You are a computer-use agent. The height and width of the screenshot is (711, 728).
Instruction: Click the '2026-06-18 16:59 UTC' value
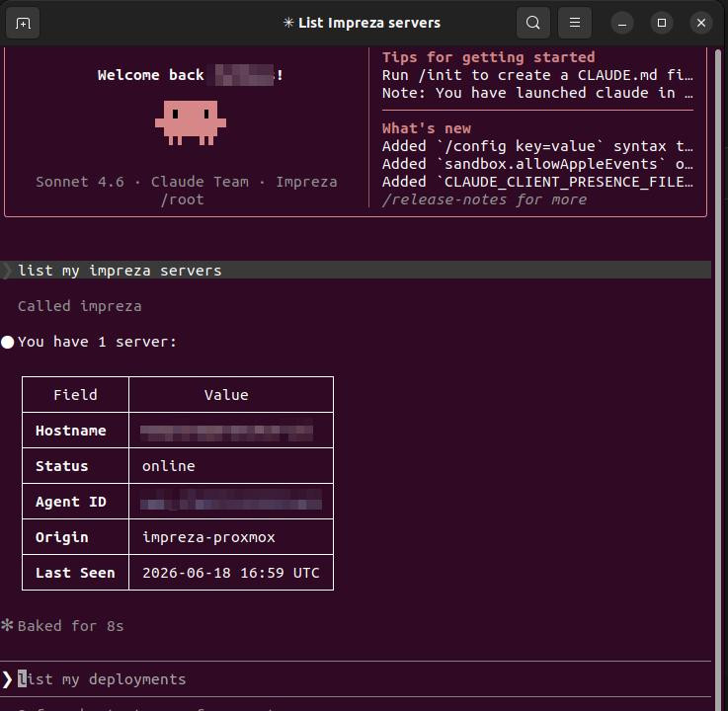click(231, 572)
